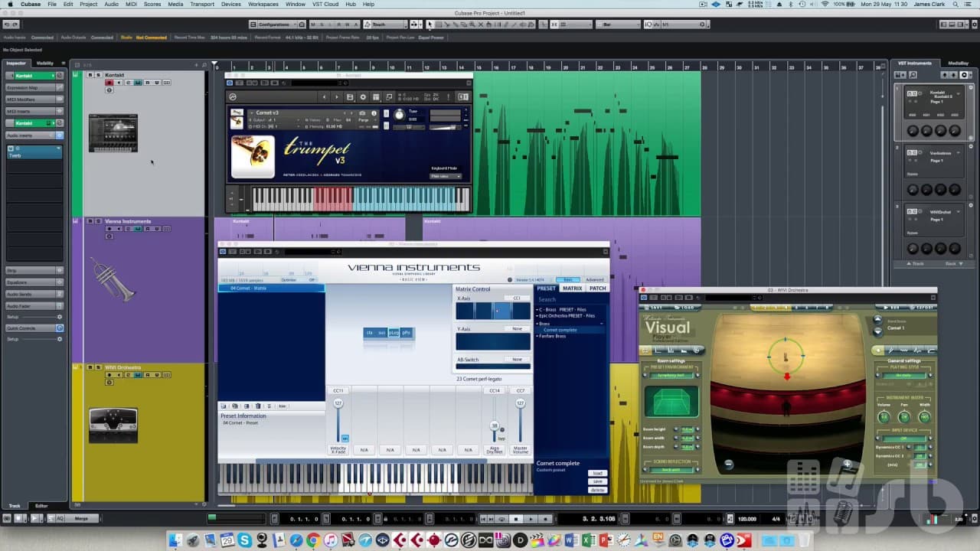Expand the Audio Inserts inspector section
Image resolution: width=980 pixels, height=551 pixels.
(34, 135)
